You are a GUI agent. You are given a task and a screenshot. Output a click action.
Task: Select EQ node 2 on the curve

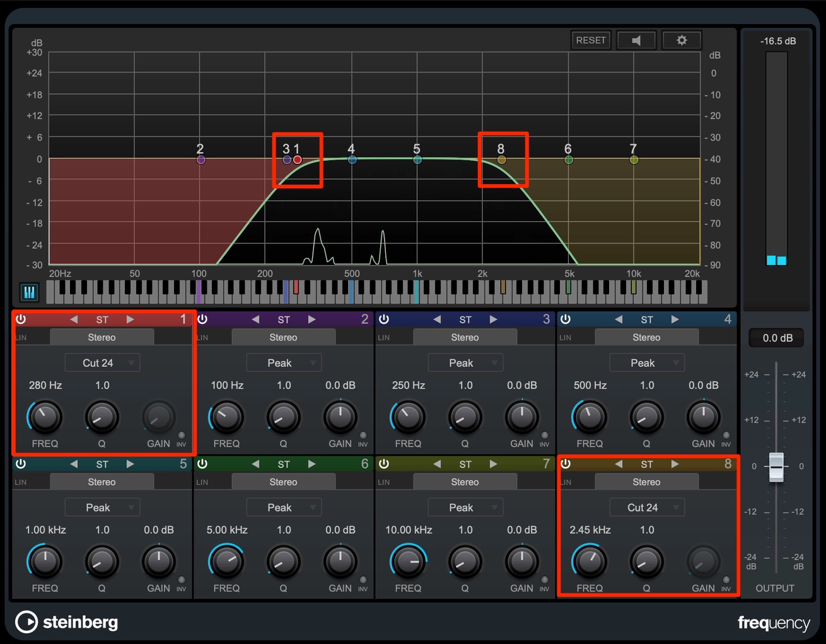click(x=201, y=160)
